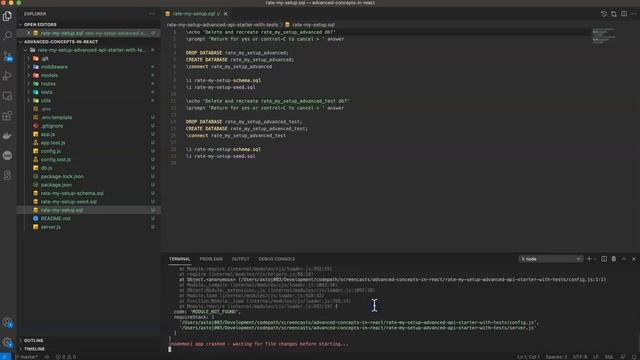Open the notifications bell in the status bar

(x=635, y=357)
